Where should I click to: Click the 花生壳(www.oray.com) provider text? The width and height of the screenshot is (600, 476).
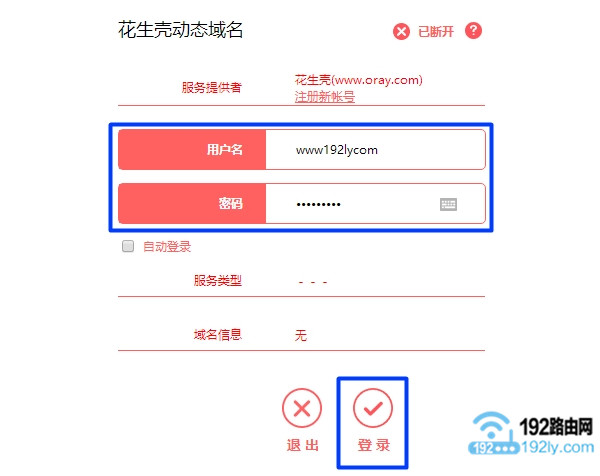pos(359,80)
